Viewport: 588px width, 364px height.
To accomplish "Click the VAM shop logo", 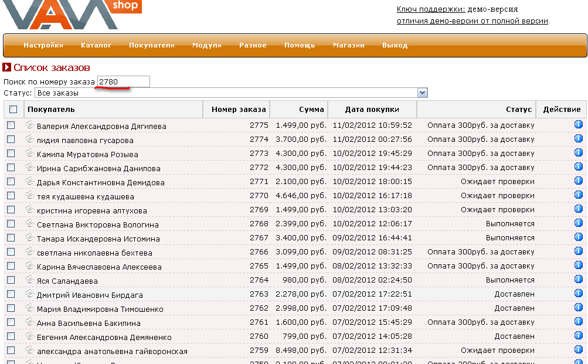I will pyautogui.click(x=72, y=14).
